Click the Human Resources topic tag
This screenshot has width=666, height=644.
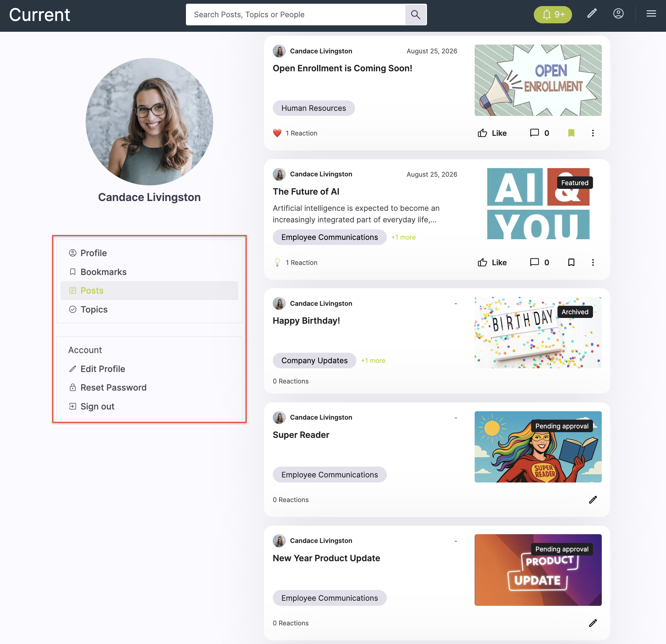pyautogui.click(x=314, y=108)
